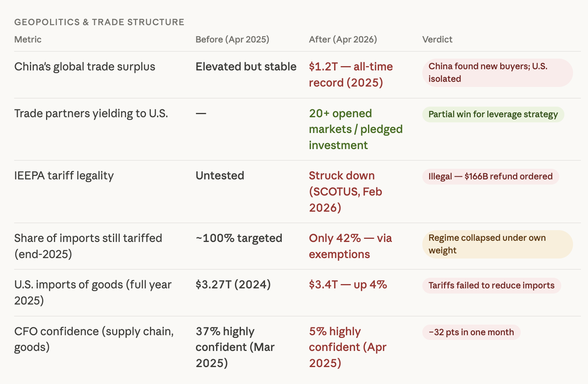This screenshot has width=588, height=384.
Task: Select the 'Struck down (SCOTUS, Feb 2026)' cell
Action: [x=345, y=192]
